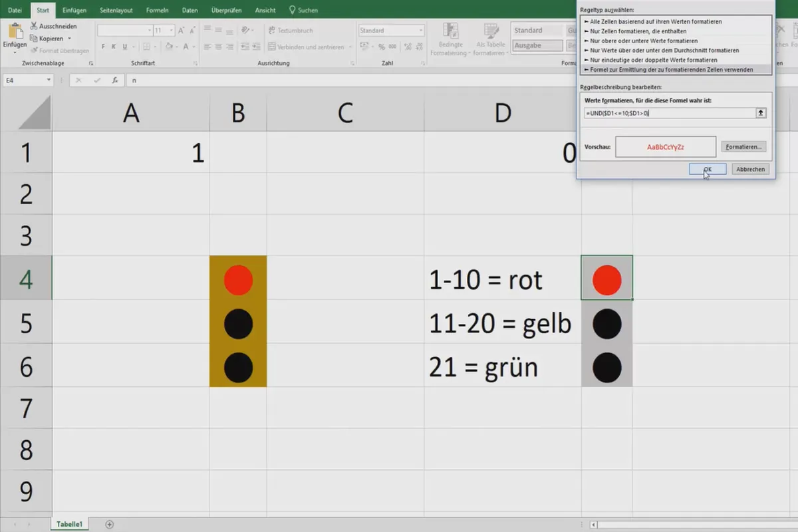The width and height of the screenshot is (798, 532).
Task: Switch to the Einfügen ribbon tab
Action: 74,11
